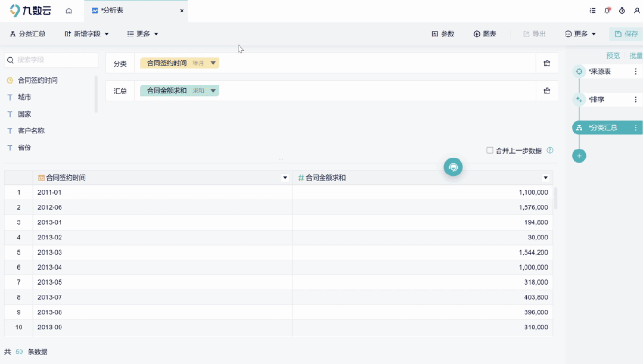The width and height of the screenshot is (643, 364).
Task: Click the help icon beside 合并上一步数据
Action: pyautogui.click(x=550, y=151)
